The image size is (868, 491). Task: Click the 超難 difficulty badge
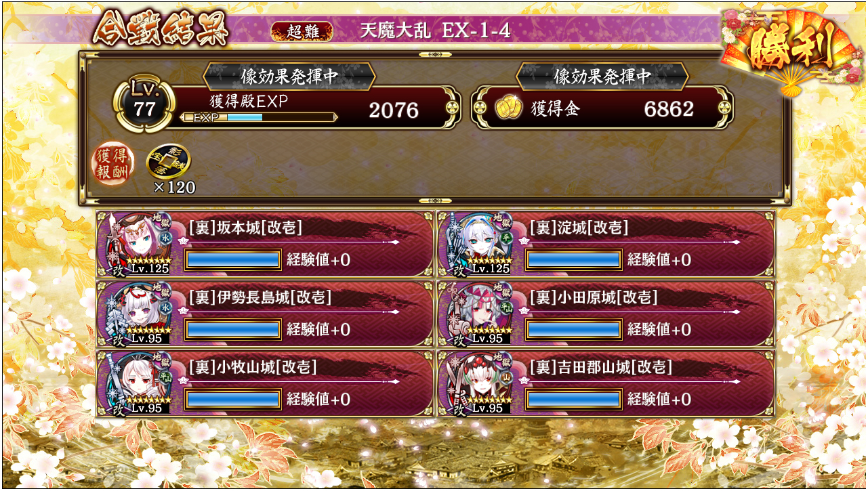click(x=302, y=31)
